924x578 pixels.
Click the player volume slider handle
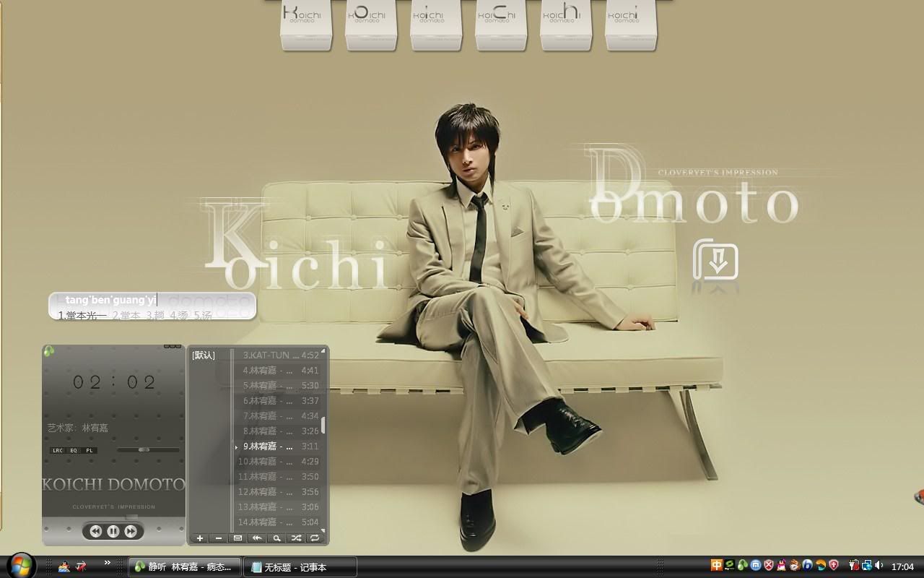coord(144,449)
